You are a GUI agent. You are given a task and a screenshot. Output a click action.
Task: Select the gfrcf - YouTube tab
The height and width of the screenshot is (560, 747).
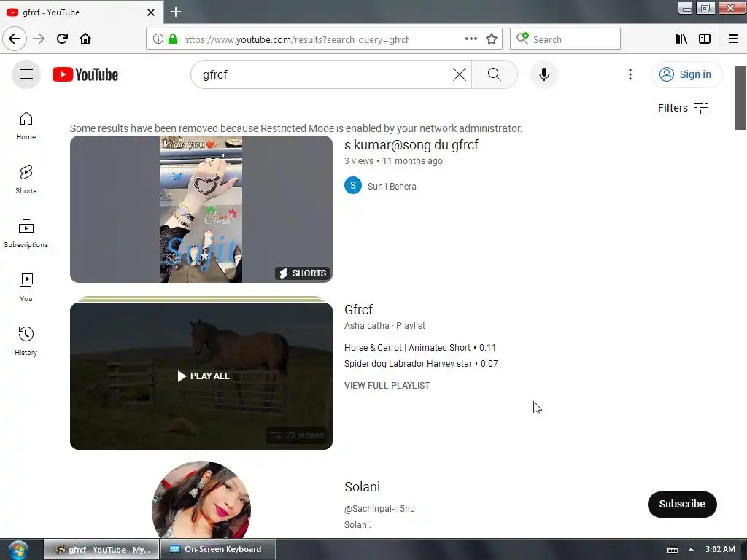81,12
